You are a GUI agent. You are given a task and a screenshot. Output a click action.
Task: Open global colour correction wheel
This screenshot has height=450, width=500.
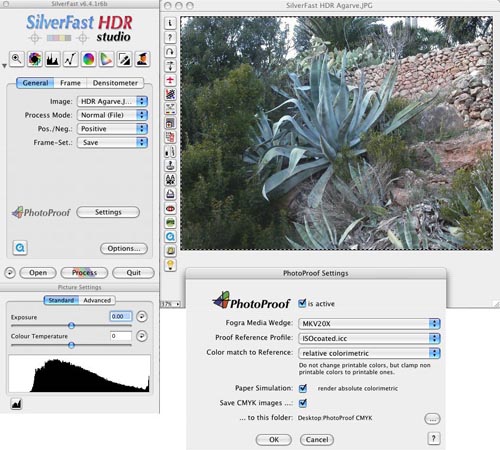(88, 59)
